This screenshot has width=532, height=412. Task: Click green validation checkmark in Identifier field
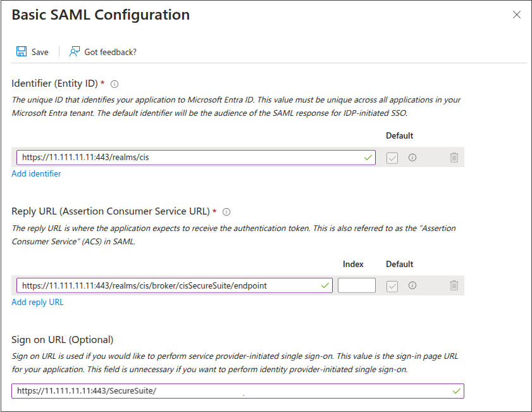368,158
